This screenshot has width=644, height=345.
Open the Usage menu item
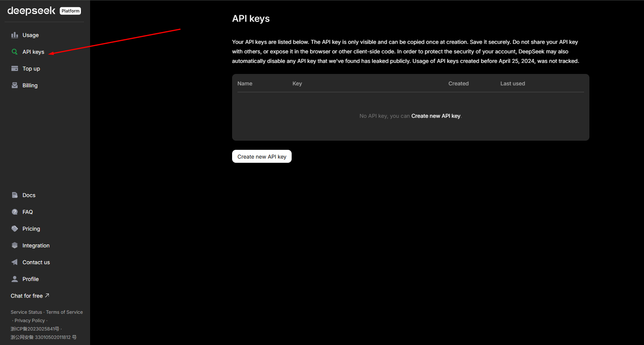(31, 35)
